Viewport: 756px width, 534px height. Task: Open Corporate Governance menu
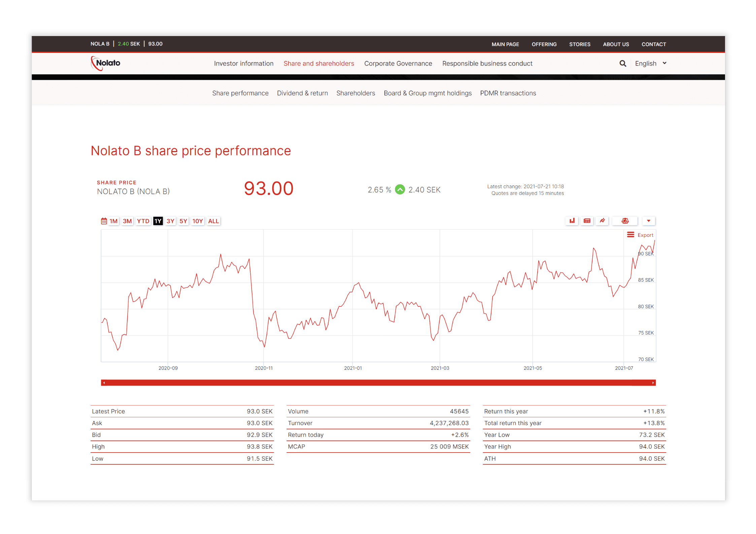(398, 64)
